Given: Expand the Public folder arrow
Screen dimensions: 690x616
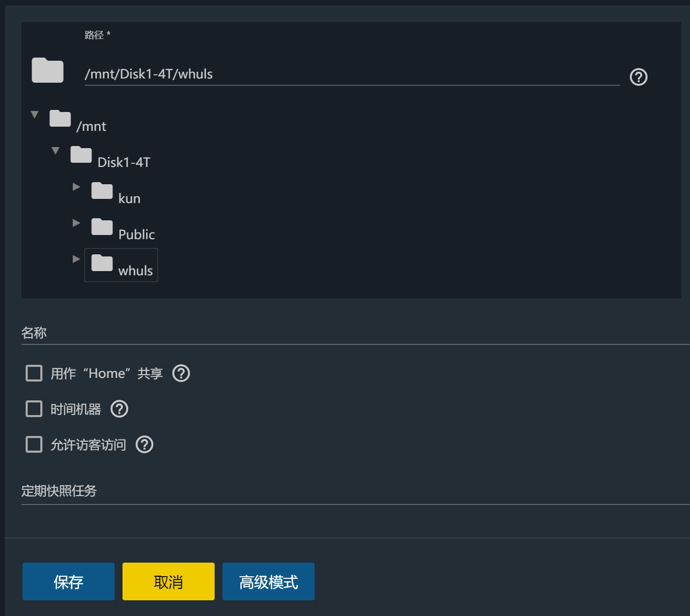Looking at the screenshot, I should pos(76,223).
